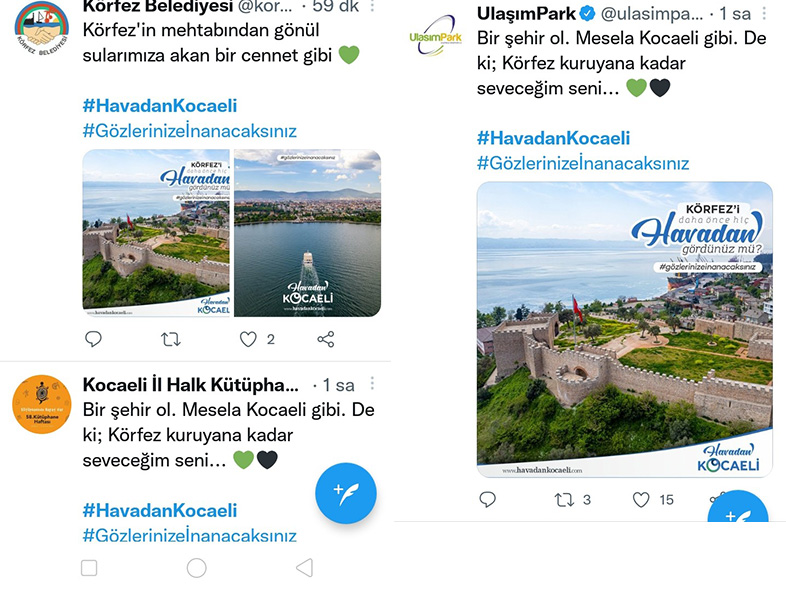Screen dimensions: 786x591
Task: Open #Gözlerinizeİnanacaksınız hashtag in UlaşımPark tweet
Action: (583, 163)
